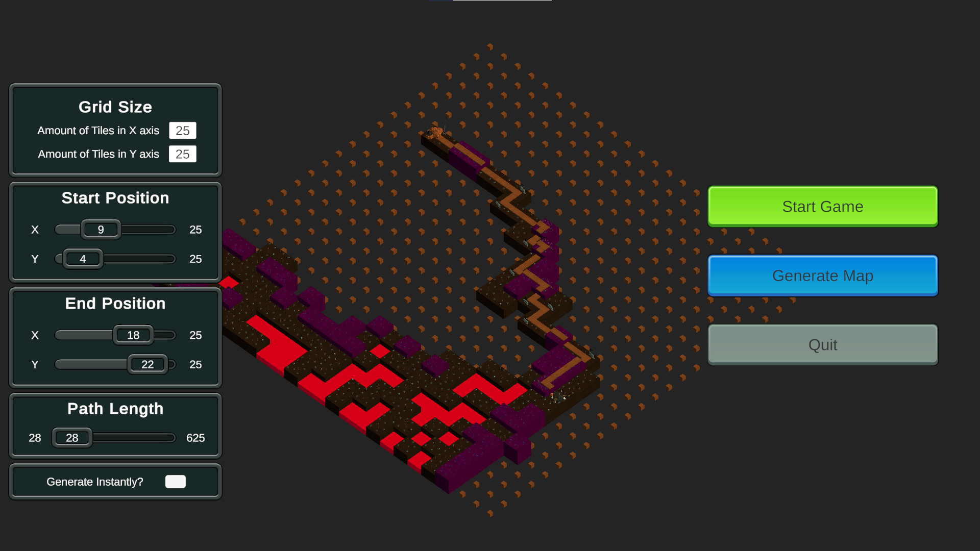The height and width of the screenshot is (551, 980).
Task: Click the X axis tile count input
Action: (x=182, y=131)
